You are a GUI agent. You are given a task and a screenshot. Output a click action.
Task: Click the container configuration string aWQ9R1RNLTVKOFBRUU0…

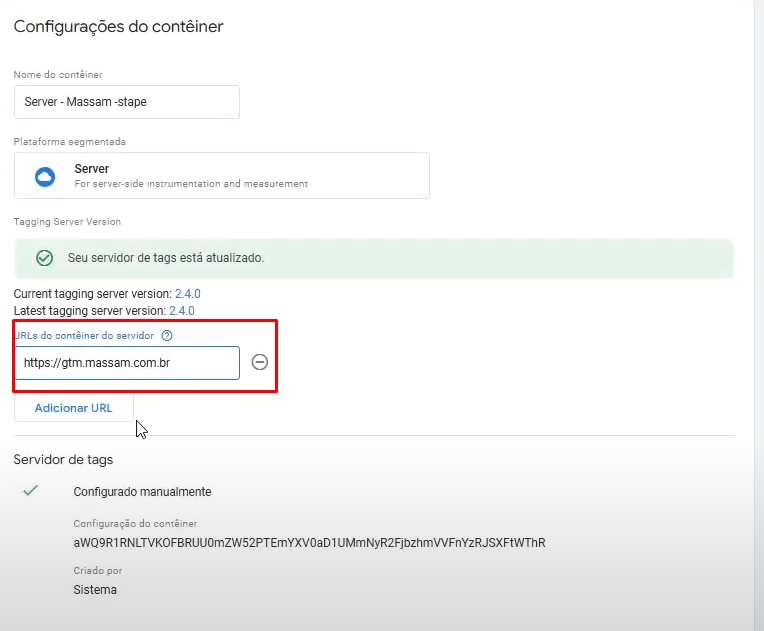pyautogui.click(x=309, y=543)
